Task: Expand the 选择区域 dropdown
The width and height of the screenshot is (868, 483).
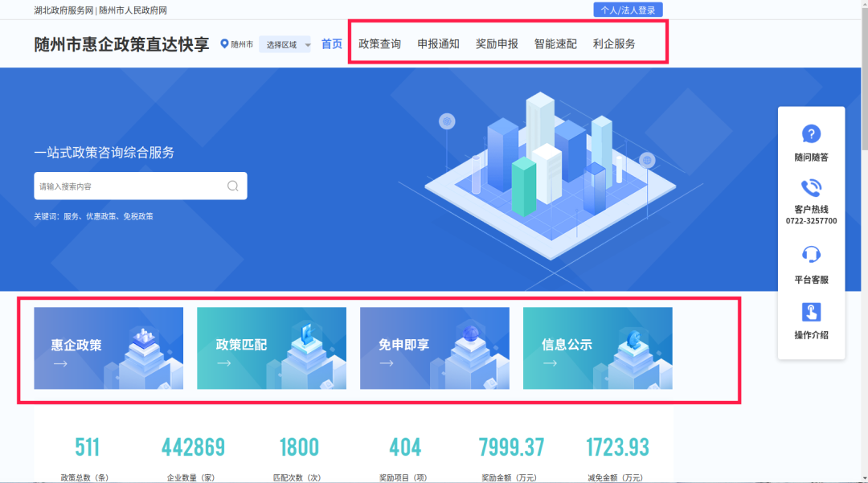Action: pos(285,44)
